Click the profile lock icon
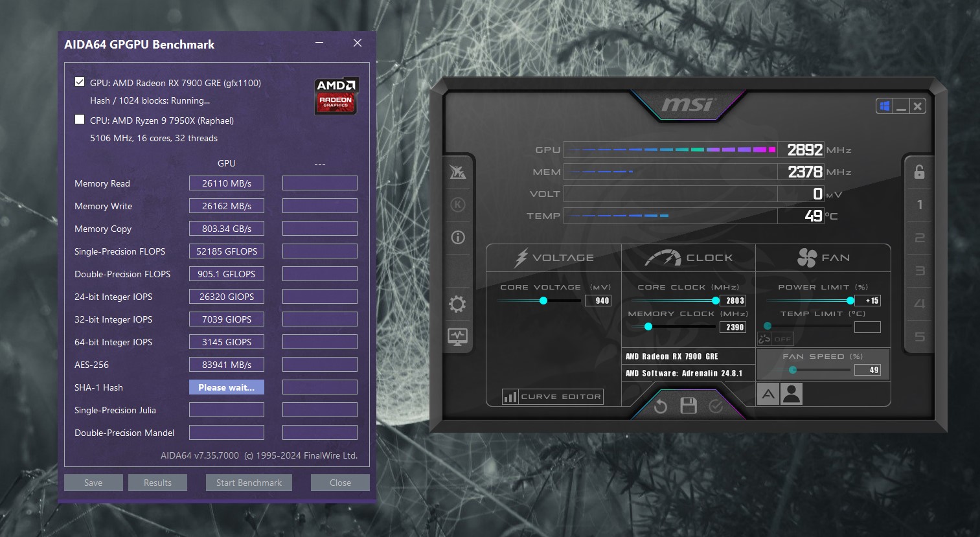 (919, 172)
